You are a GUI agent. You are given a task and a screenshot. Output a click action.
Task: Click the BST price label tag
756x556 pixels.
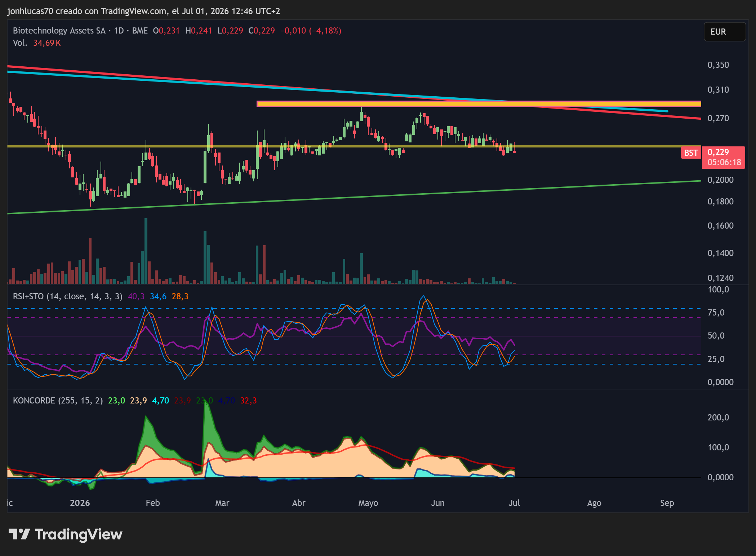click(x=690, y=153)
